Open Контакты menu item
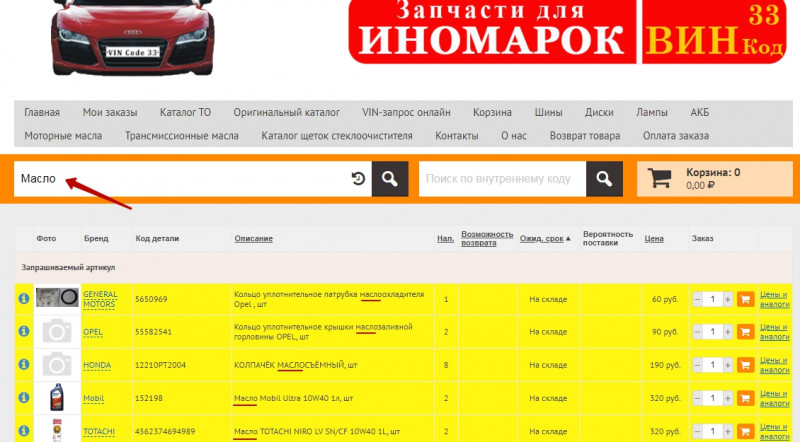 click(x=457, y=136)
